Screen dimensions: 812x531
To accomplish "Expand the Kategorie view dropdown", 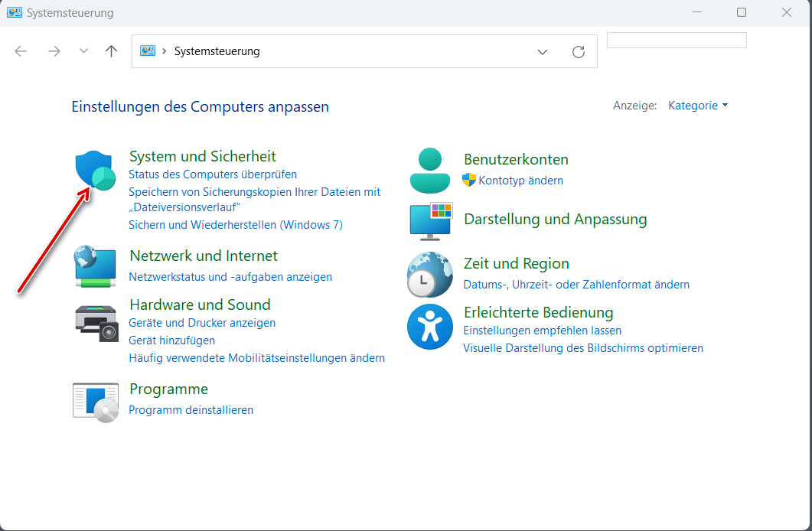I will point(698,106).
